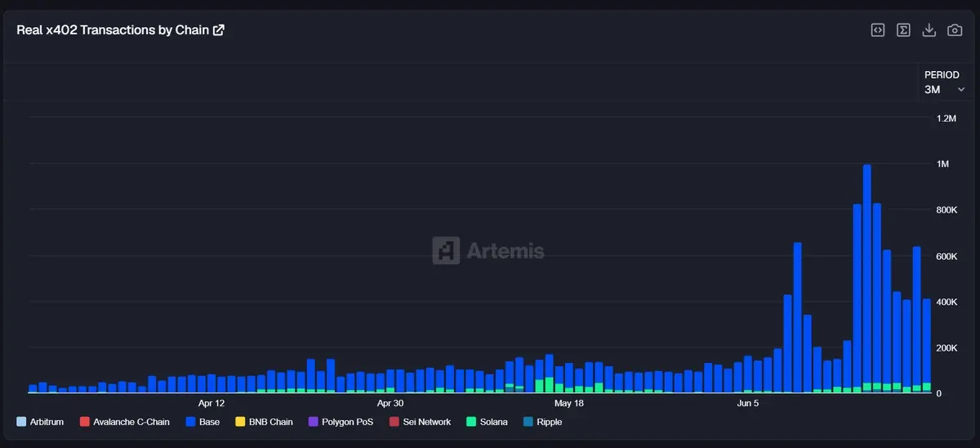
Task: Click the May 18 x-axis label
Action: point(568,403)
